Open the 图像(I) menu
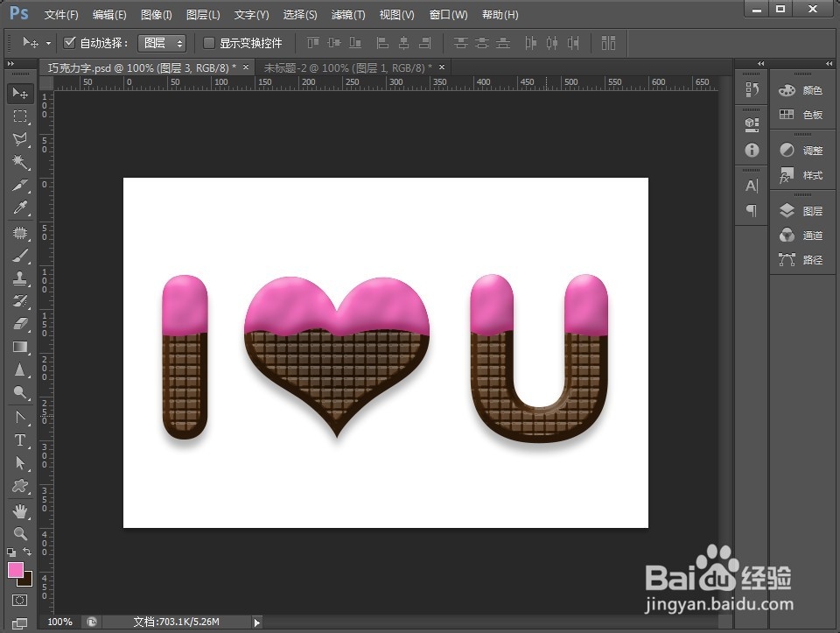The height and width of the screenshot is (633, 840). [156, 15]
